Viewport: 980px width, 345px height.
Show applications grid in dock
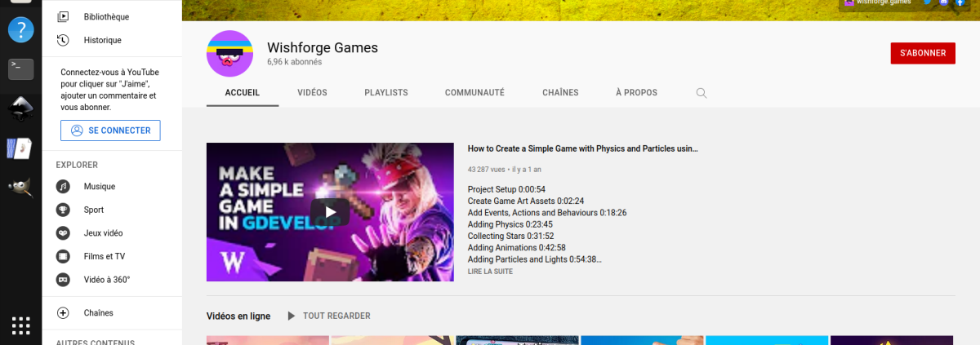[20, 325]
